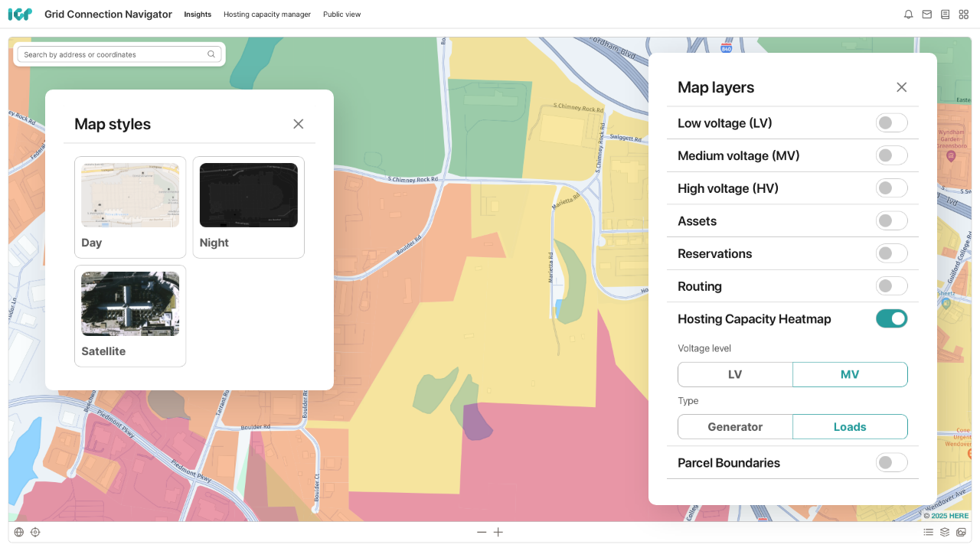This screenshot has width=980, height=551.
Task: Turn on the Assets layer
Action: 892,221
